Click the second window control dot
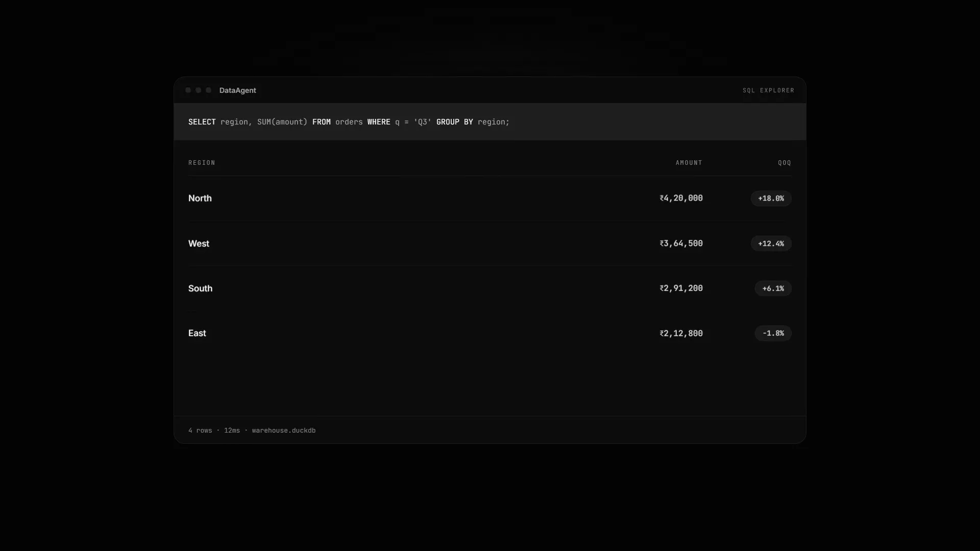The width and height of the screenshot is (980, 551). point(199,90)
